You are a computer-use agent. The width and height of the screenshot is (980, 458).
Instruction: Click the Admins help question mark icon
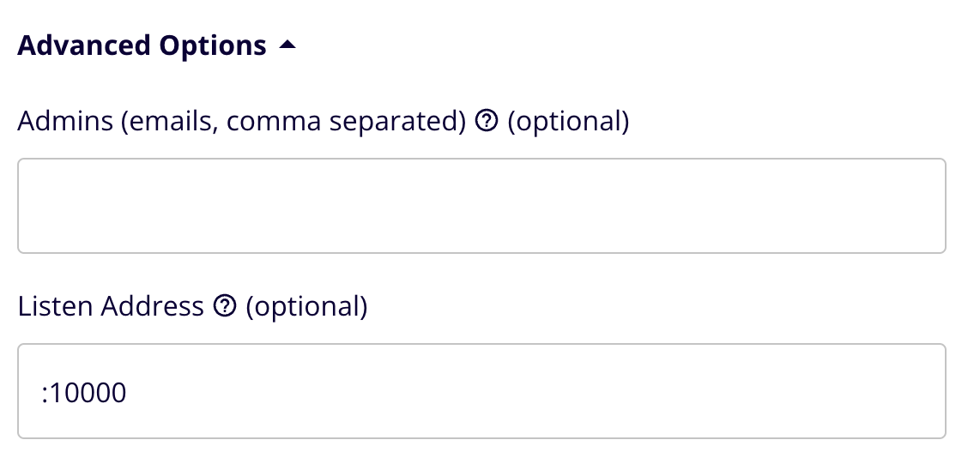[x=486, y=123]
